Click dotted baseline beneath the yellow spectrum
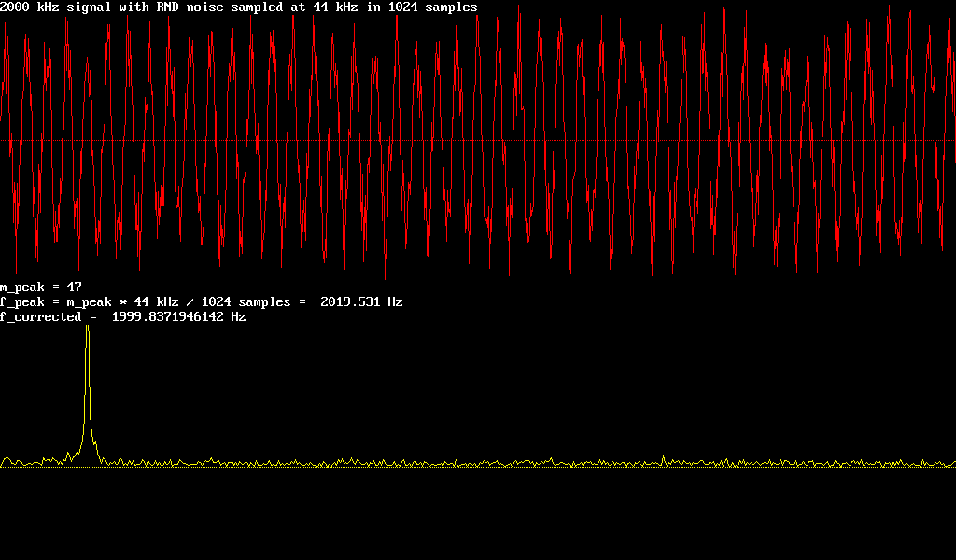Viewport: 956px width, 560px height. point(560,467)
